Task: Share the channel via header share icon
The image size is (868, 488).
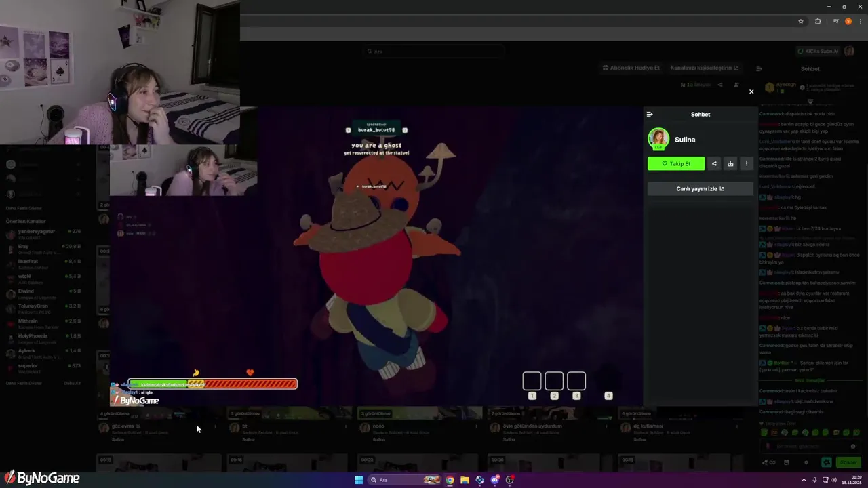Action: click(720, 85)
